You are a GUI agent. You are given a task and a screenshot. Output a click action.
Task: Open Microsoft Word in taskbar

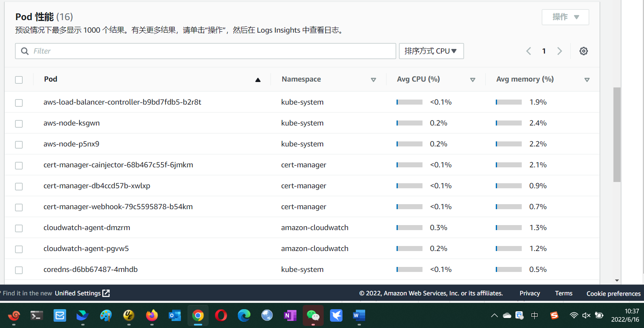359,315
